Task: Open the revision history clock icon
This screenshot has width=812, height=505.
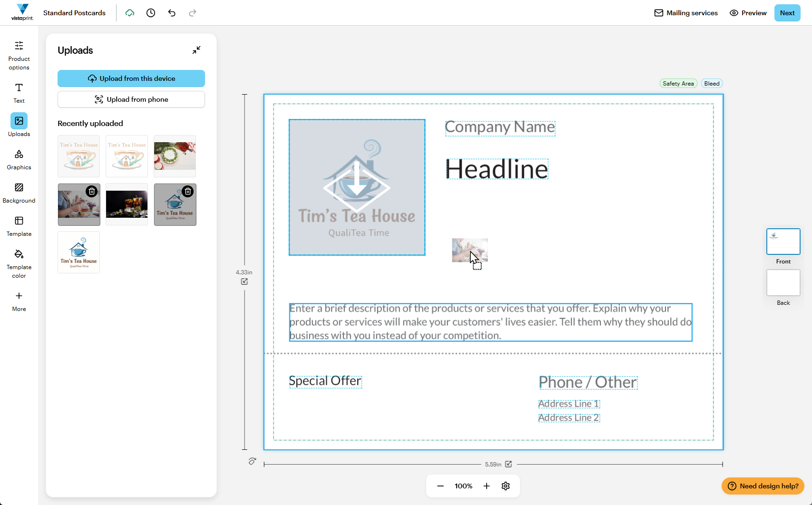Action: point(151,13)
